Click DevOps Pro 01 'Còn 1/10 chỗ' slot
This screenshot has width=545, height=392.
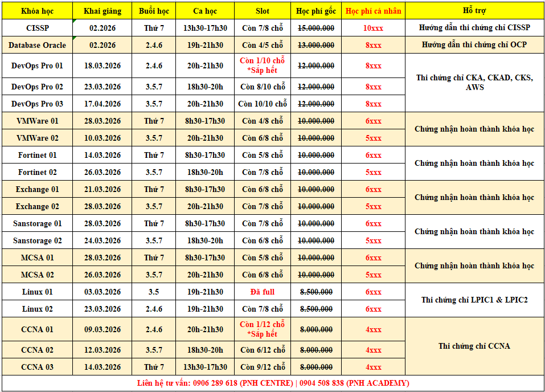[x=263, y=61]
